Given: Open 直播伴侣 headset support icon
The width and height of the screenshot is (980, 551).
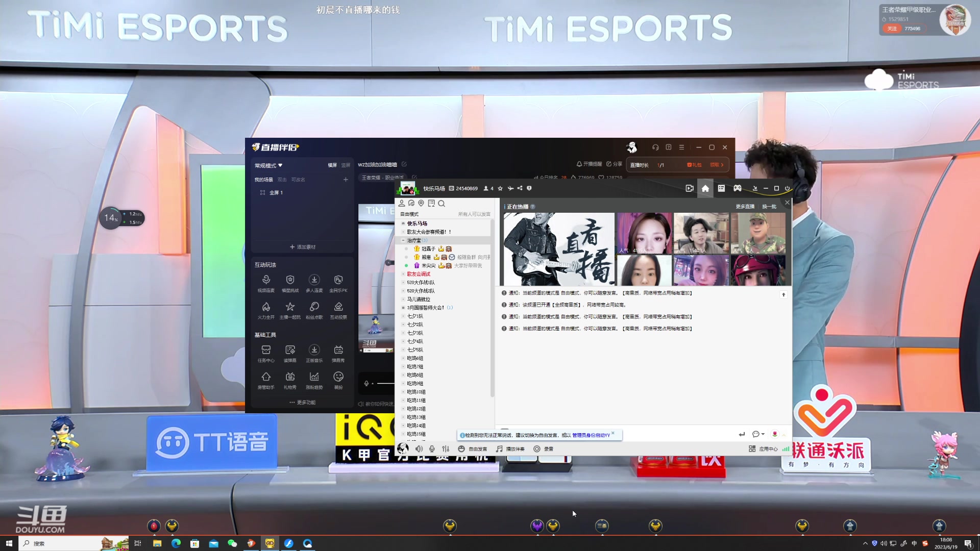Looking at the screenshot, I should pyautogui.click(x=655, y=147).
